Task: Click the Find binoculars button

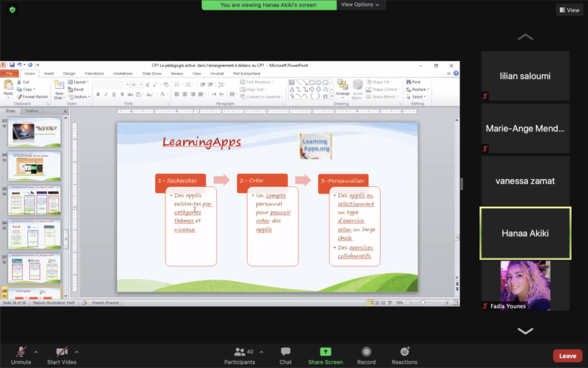Action: tap(413, 82)
